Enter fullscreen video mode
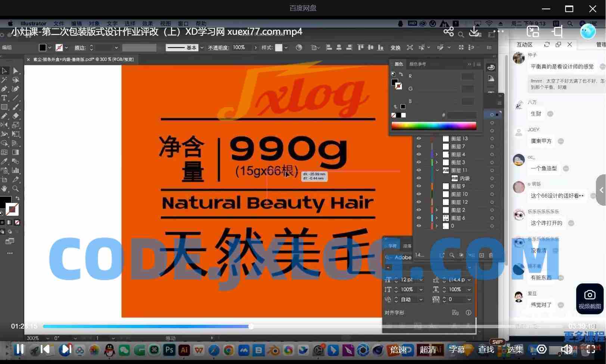This screenshot has width=606, height=364. tap(591, 349)
